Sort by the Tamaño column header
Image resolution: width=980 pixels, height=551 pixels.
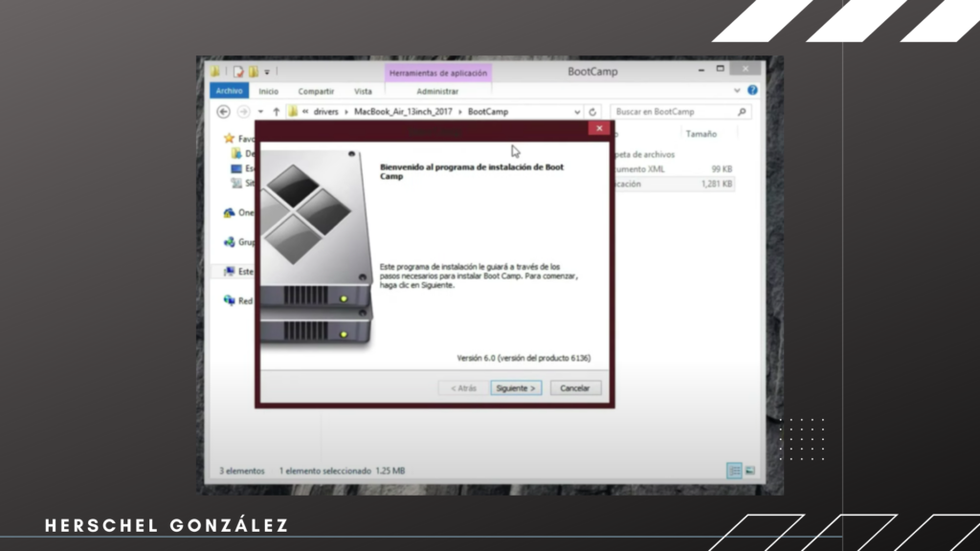coord(701,134)
